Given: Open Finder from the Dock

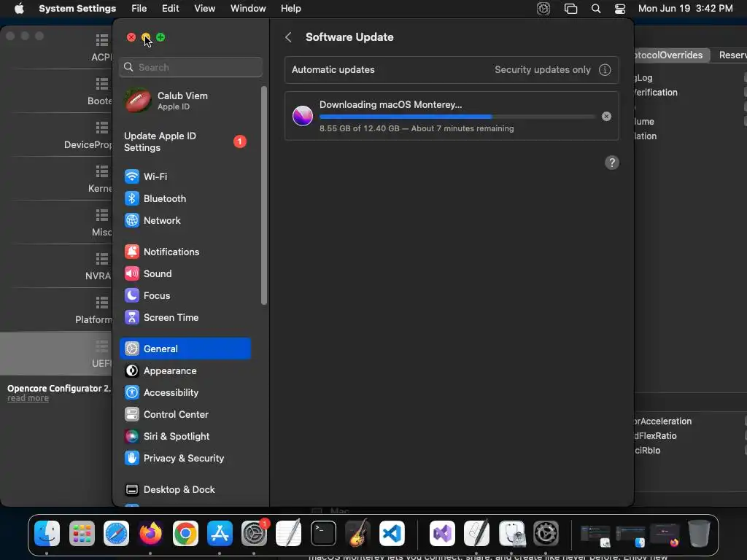Looking at the screenshot, I should pyautogui.click(x=47, y=533).
